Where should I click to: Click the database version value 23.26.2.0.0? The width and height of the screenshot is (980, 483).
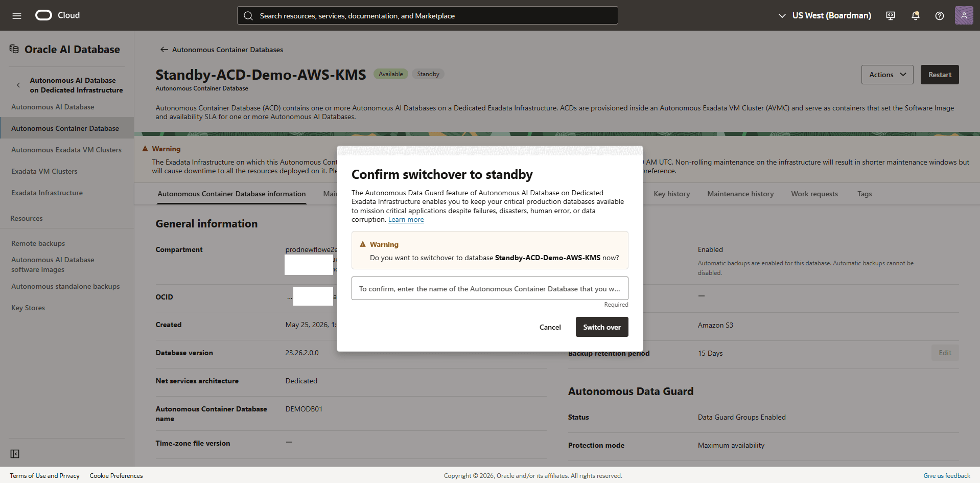pyautogui.click(x=302, y=353)
